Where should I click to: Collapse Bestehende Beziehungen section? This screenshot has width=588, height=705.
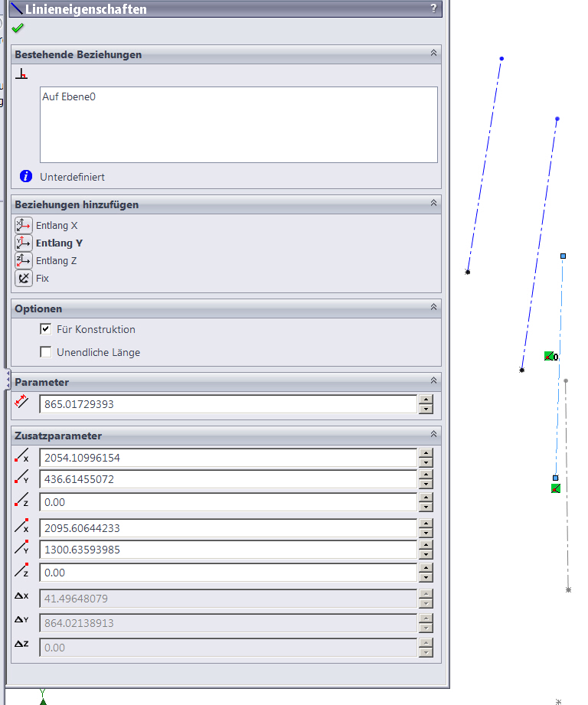click(433, 53)
